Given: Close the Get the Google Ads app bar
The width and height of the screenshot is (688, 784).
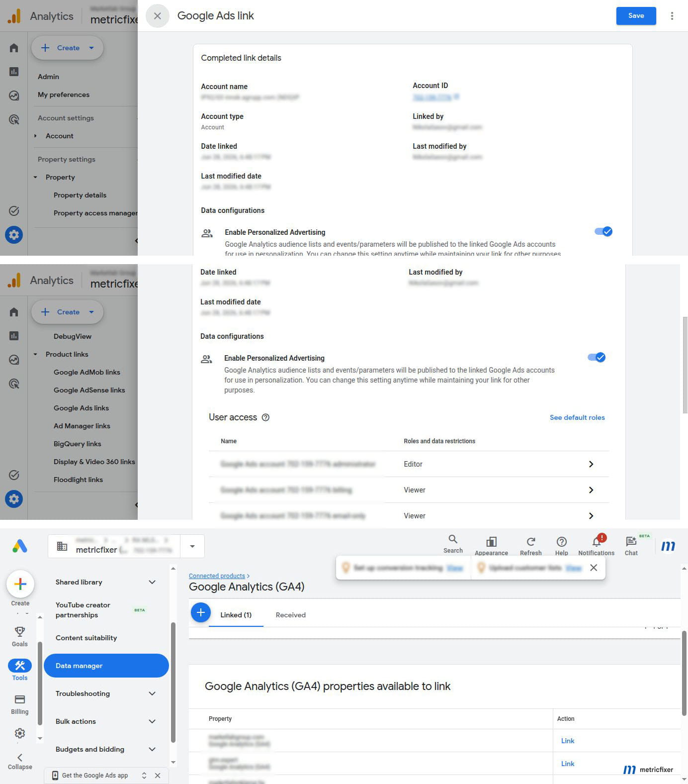Looking at the screenshot, I should tap(158, 776).
